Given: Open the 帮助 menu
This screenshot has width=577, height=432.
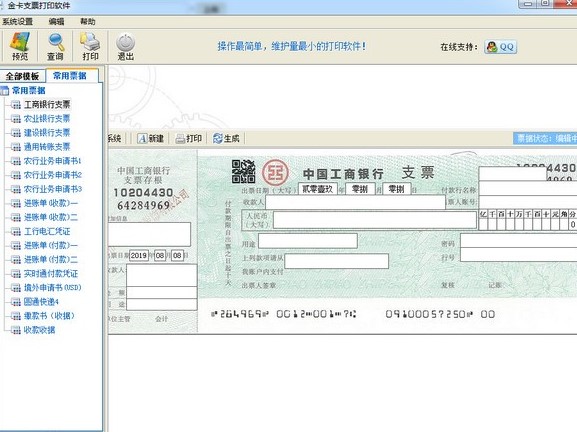Looking at the screenshot, I should coord(88,22).
